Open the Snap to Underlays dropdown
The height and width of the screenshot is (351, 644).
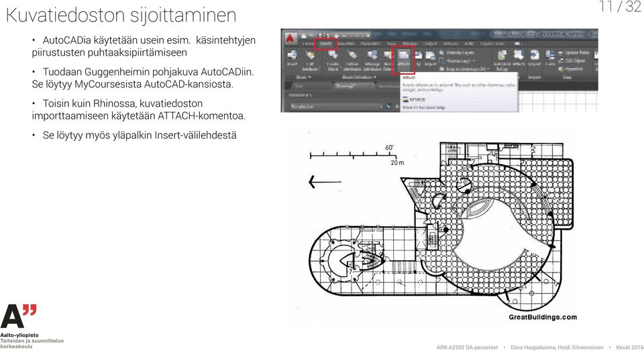465,69
